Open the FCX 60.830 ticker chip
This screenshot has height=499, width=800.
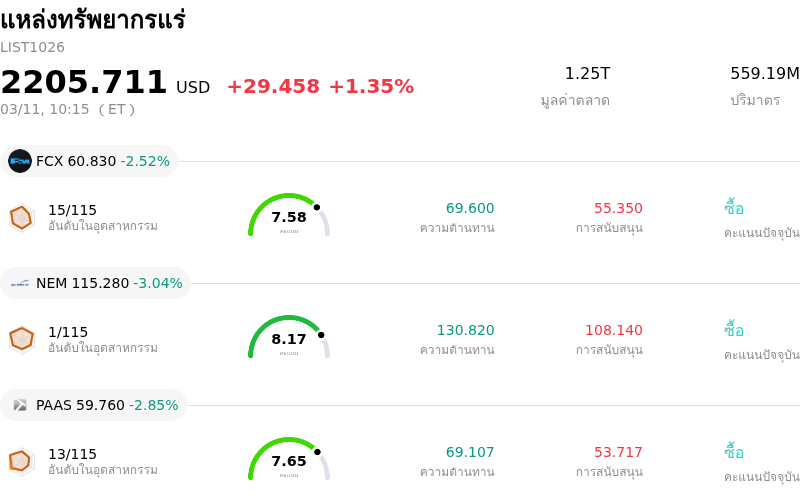point(90,161)
